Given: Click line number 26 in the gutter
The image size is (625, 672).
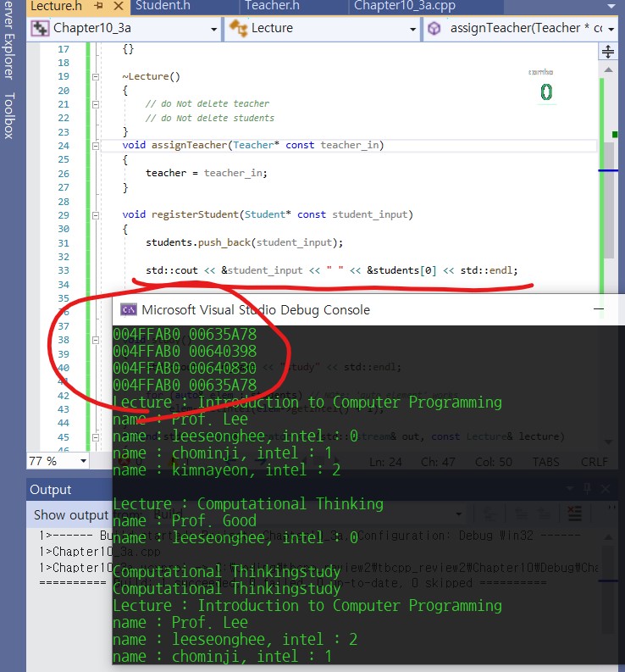Looking at the screenshot, I should [64, 174].
